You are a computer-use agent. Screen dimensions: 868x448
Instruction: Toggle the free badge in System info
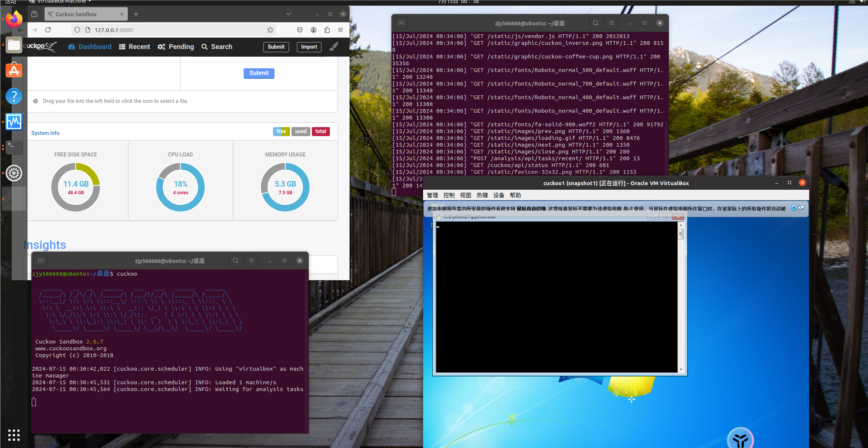click(x=281, y=131)
